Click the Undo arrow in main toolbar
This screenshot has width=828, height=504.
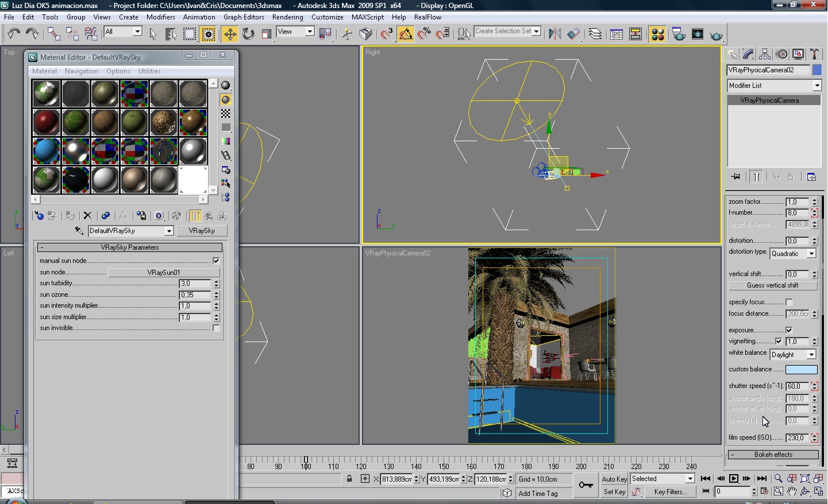14,34
